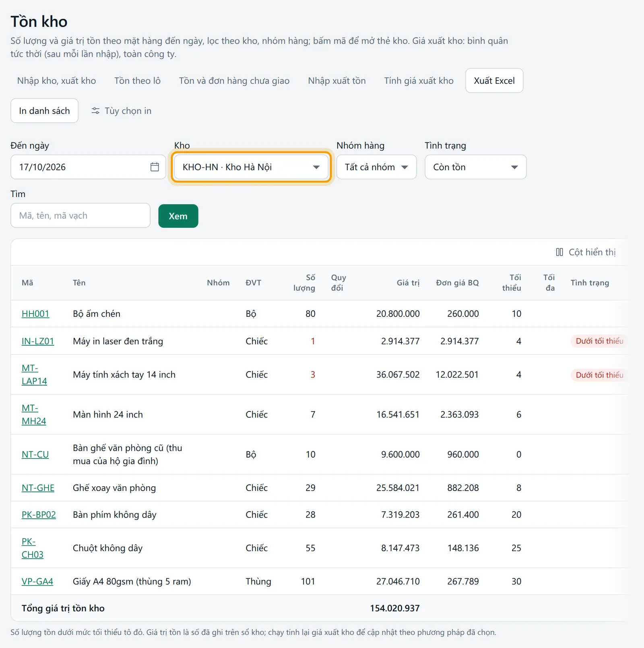
Task: Focus the Đến ngày date field
Action: point(88,167)
